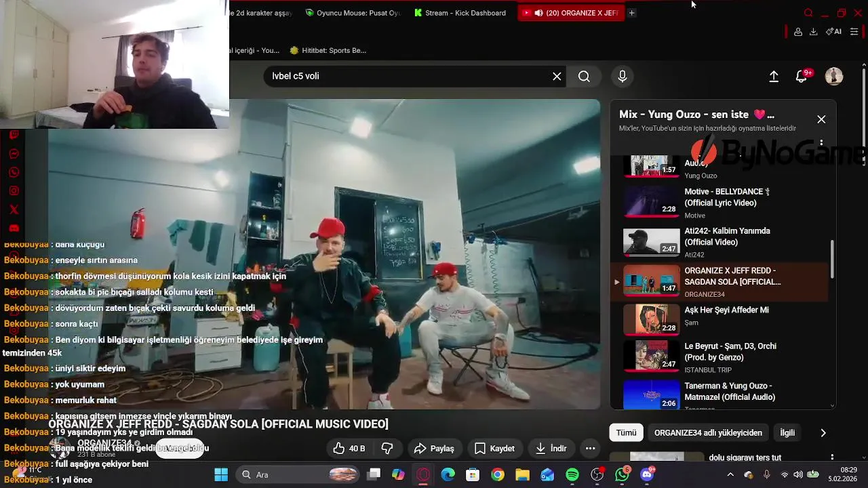
Task: Play Le Beyrut - Şam, D3, Orchi
Action: pos(719,357)
